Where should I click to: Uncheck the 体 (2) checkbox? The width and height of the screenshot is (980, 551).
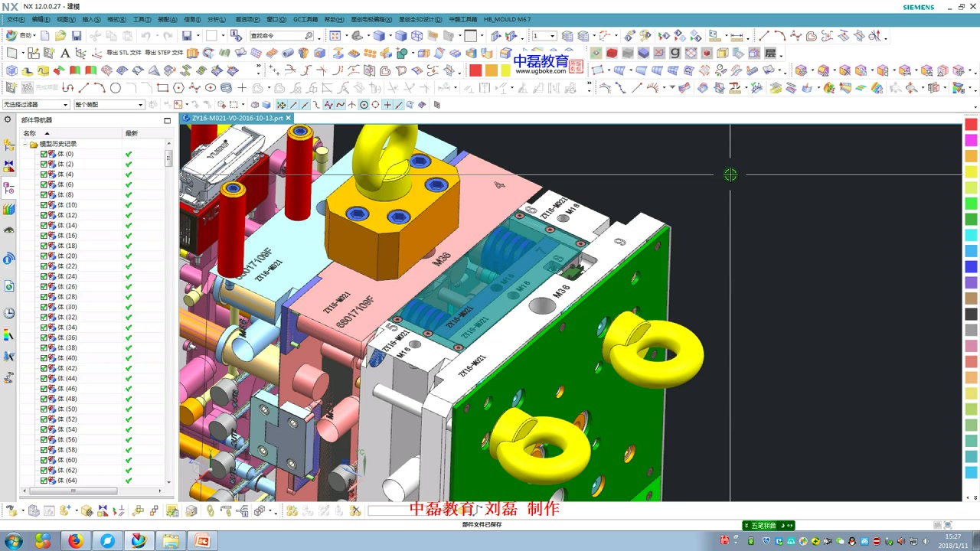click(44, 164)
